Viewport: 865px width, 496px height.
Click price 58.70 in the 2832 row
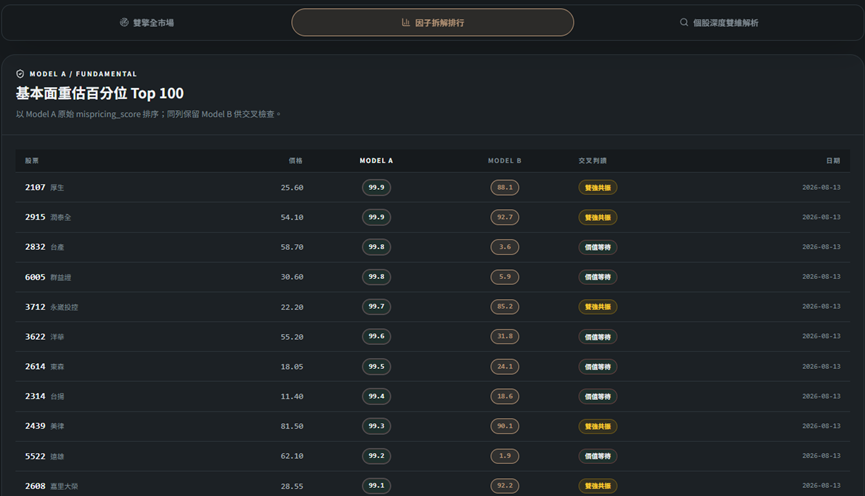pos(292,247)
